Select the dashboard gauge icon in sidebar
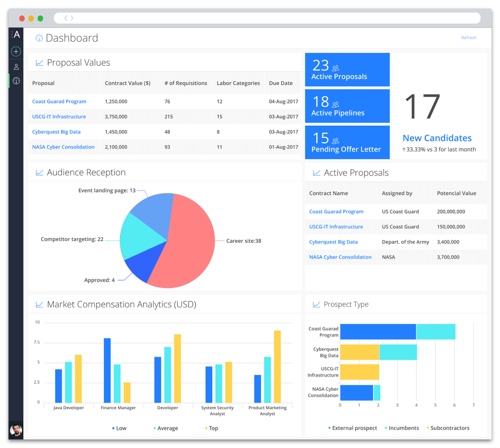Viewport: 500px width, 448px height. tap(16, 81)
